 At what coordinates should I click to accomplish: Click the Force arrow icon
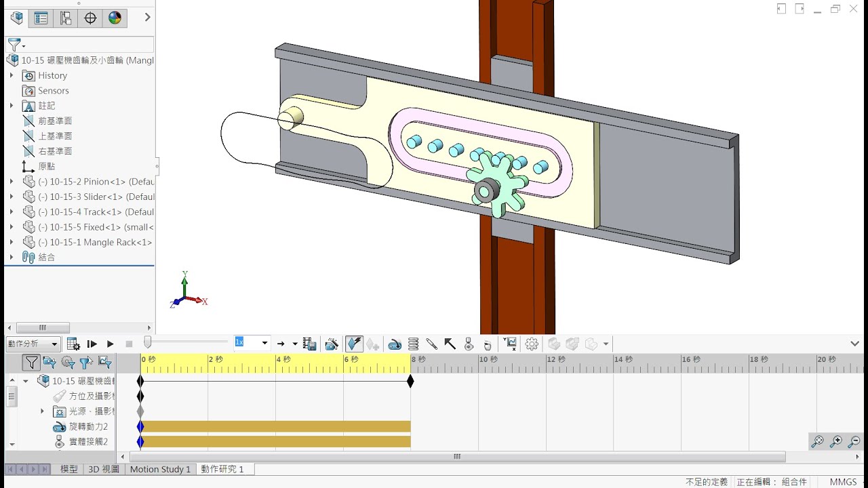450,344
